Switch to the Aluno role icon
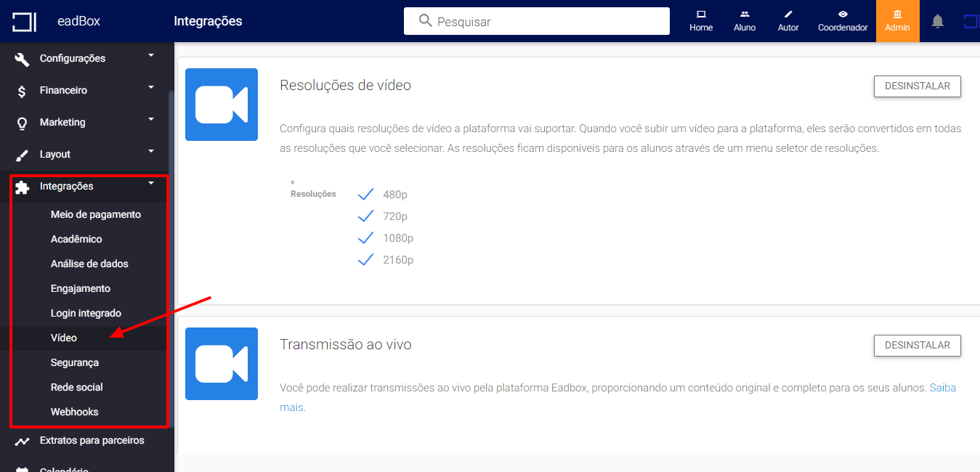 tap(745, 14)
